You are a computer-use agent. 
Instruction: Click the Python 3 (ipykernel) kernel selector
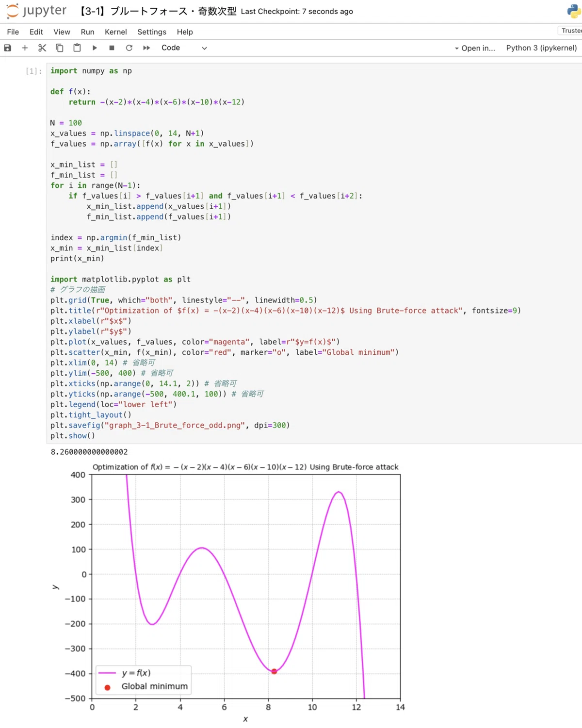pos(541,48)
